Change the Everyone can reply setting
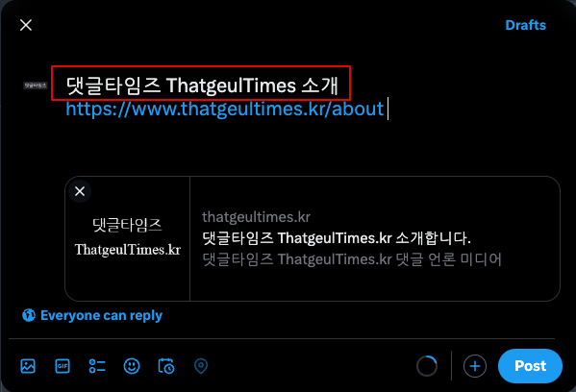This screenshot has width=576, height=392. 92,315
